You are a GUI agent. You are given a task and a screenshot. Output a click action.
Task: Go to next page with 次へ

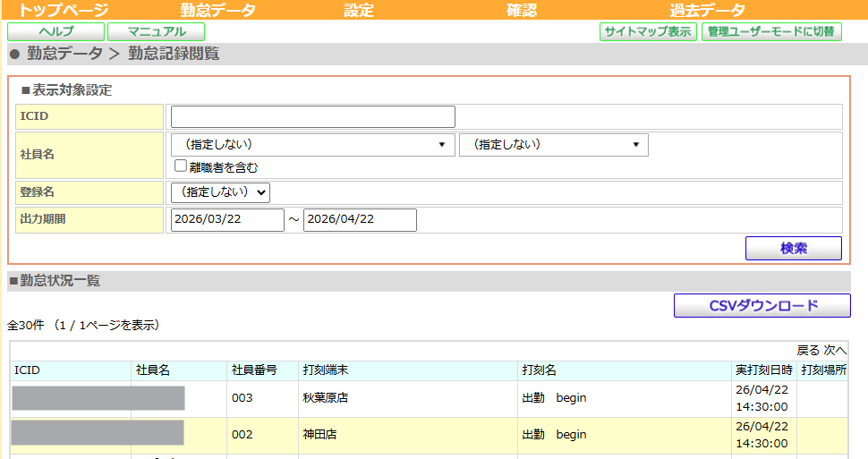(x=835, y=351)
